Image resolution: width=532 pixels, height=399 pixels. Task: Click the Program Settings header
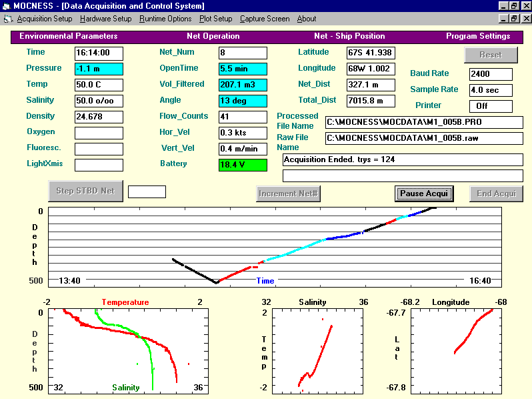coord(478,36)
